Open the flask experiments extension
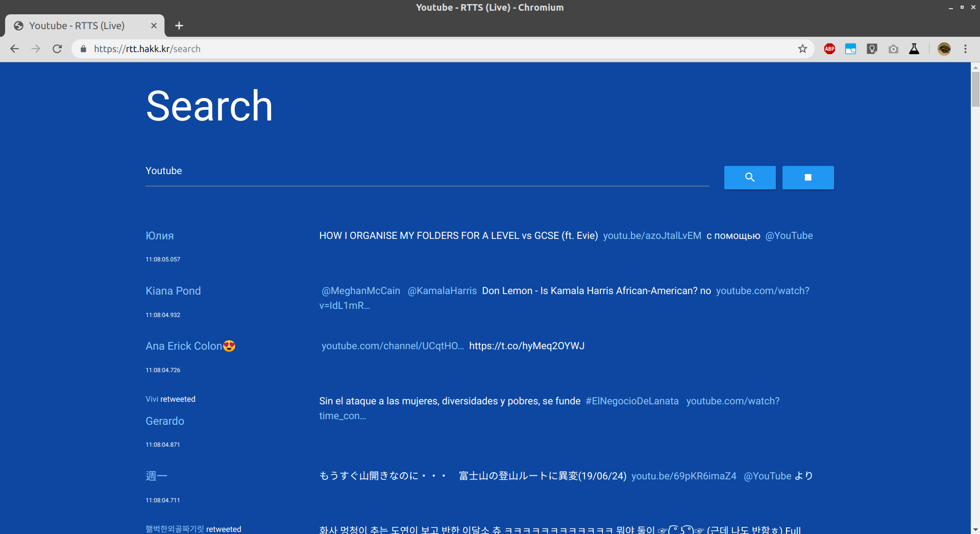Screen dimensions: 980x534 [914, 49]
